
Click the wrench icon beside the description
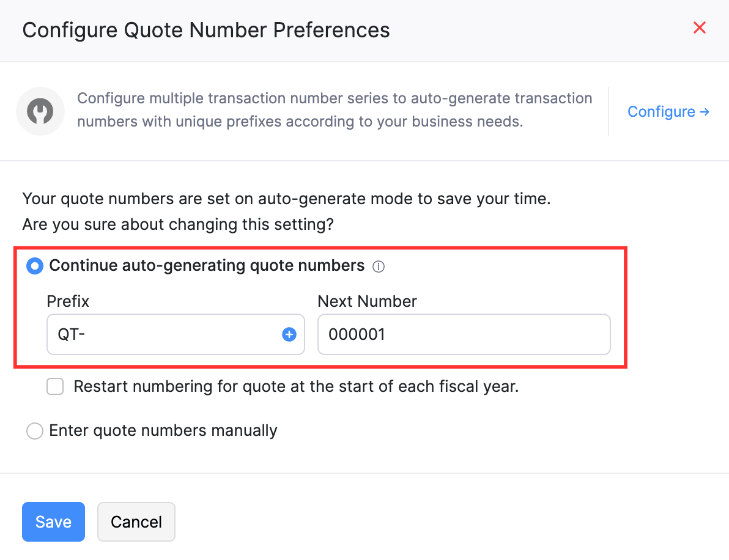click(40, 111)
